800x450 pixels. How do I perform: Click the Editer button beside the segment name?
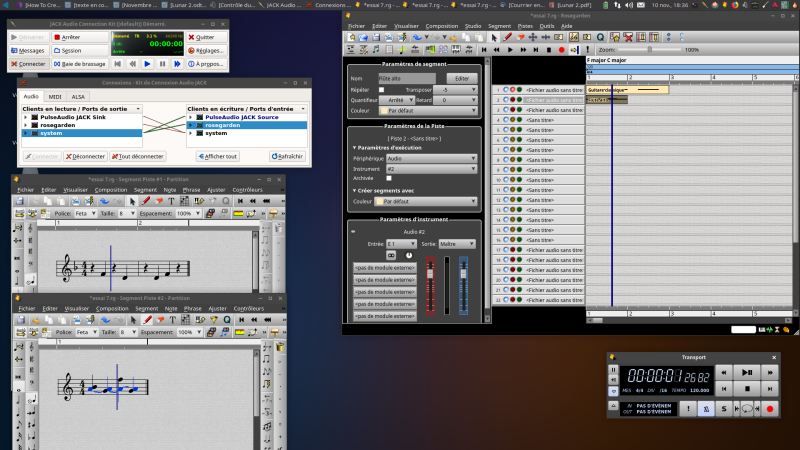pyautogui.click(x=461, y=78)
